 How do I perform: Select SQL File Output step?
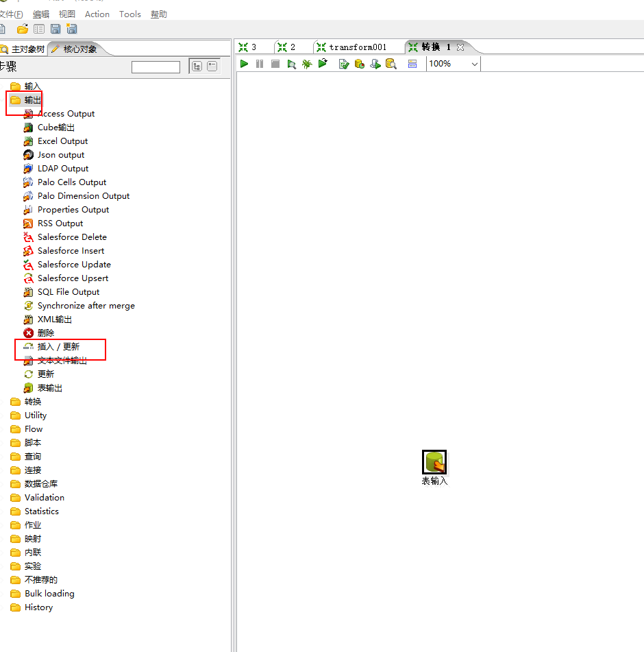pos(62,292)
